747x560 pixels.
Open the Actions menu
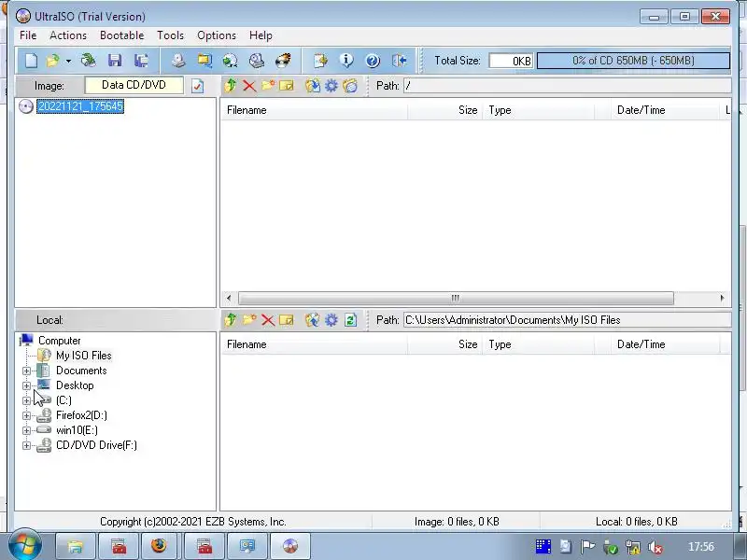tap(68, 35)
